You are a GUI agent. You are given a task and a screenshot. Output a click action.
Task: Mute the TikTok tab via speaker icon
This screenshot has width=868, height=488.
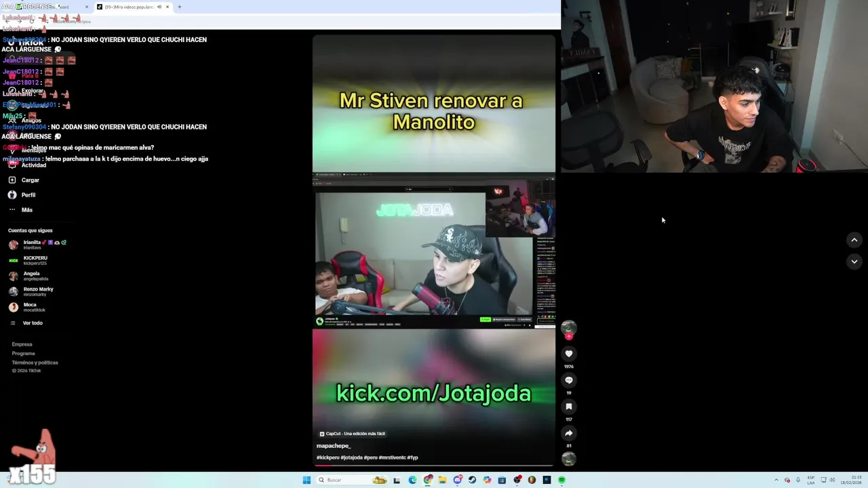click(159, 7)
